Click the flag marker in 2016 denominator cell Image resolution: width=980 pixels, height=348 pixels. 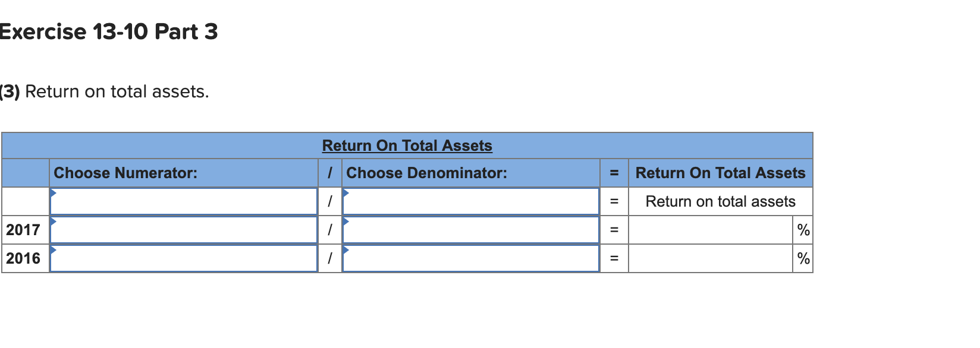345,249
